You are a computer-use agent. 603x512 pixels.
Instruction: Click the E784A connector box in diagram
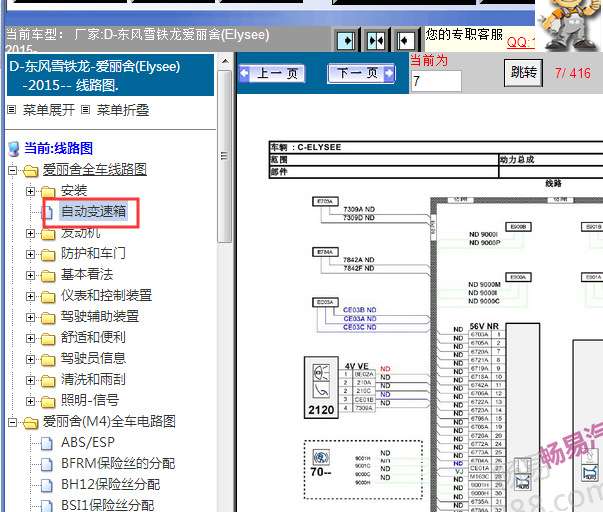pos(325,252)
